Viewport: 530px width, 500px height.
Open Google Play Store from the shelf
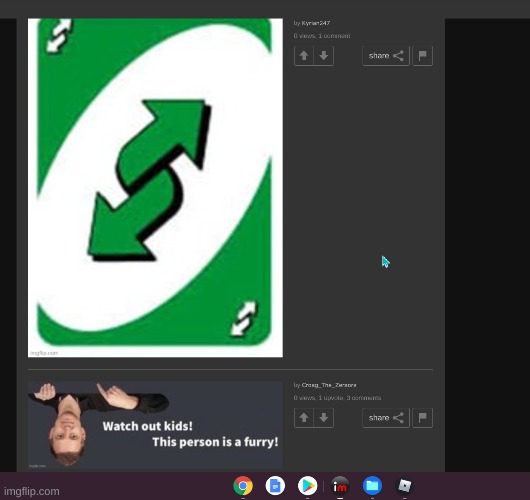pos(308,486)
